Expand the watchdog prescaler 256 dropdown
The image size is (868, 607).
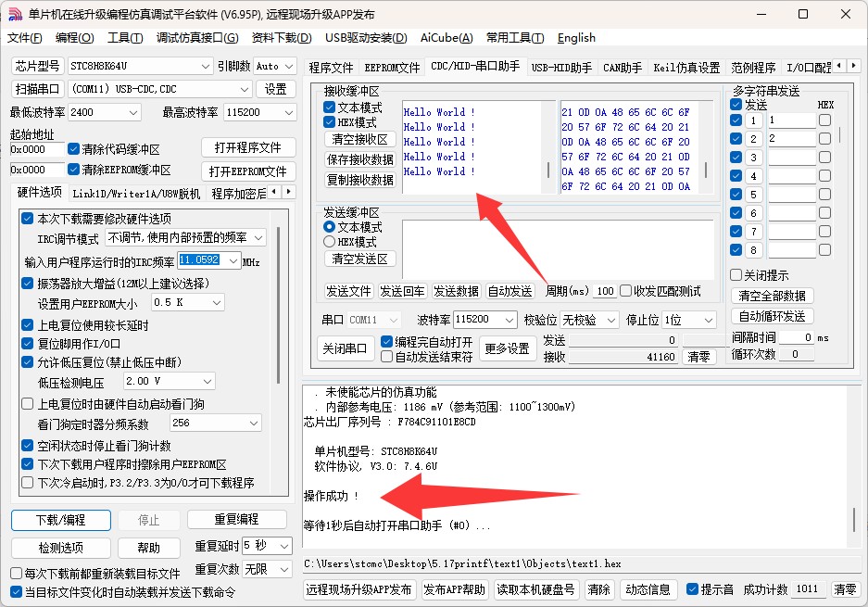click(254, 424)
